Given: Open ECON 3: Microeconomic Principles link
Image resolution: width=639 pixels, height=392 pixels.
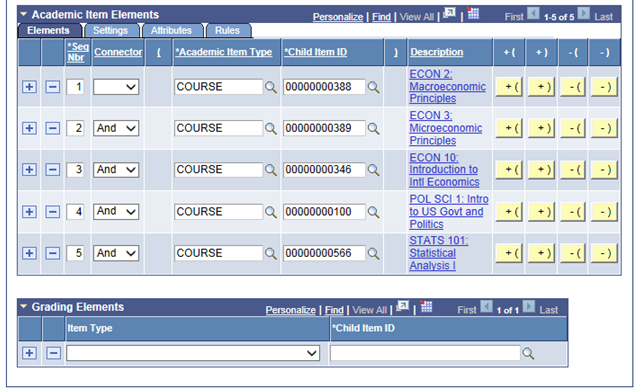Looking at the screenshot, I should click(x=446, y=128).
